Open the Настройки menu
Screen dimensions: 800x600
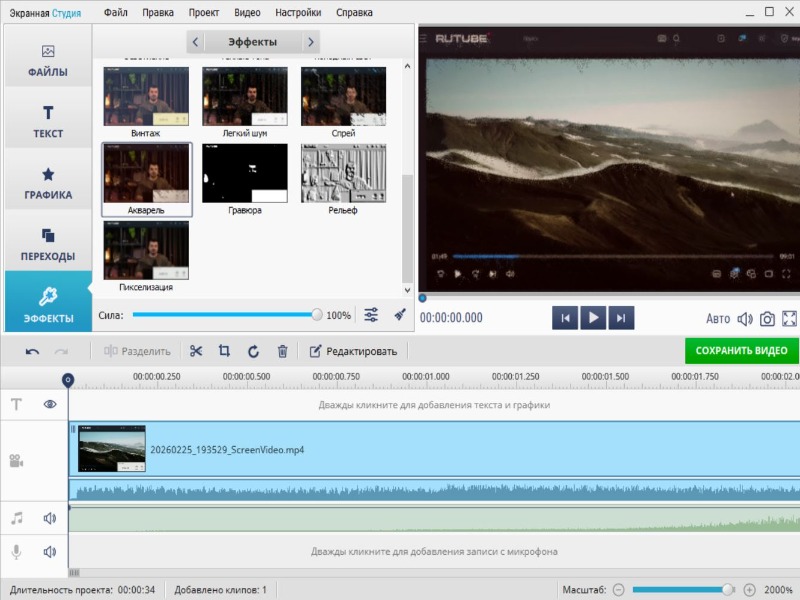pyautogui.click(x=298, y=13)
